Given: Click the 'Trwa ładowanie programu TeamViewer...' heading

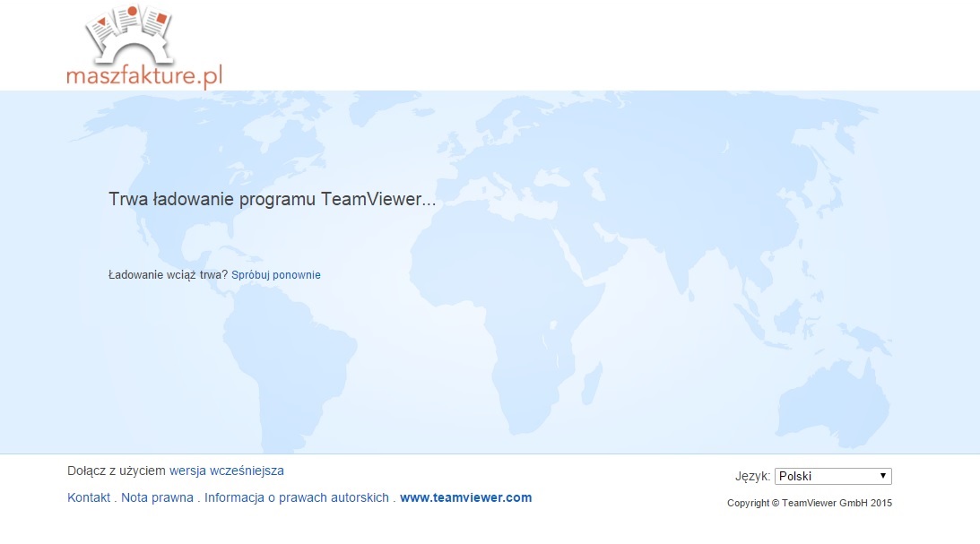Looking at the screenshot, I should point(272,199).
